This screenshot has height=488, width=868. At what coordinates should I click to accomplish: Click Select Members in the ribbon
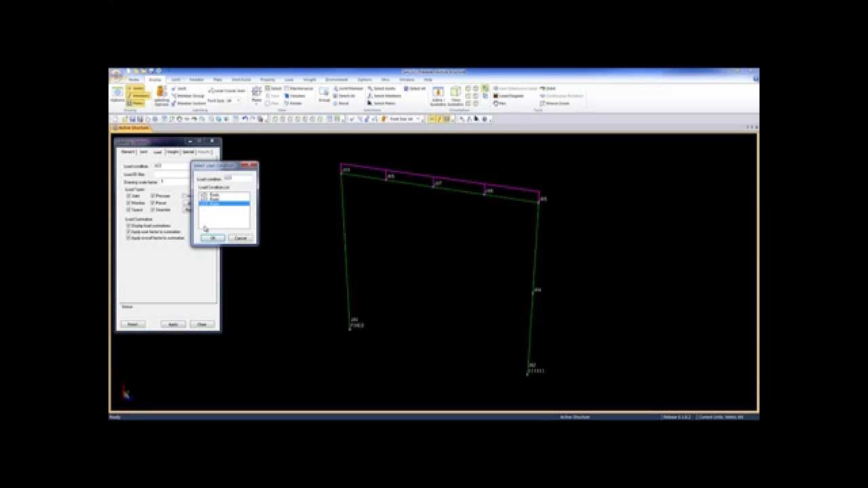coord(384,96)
